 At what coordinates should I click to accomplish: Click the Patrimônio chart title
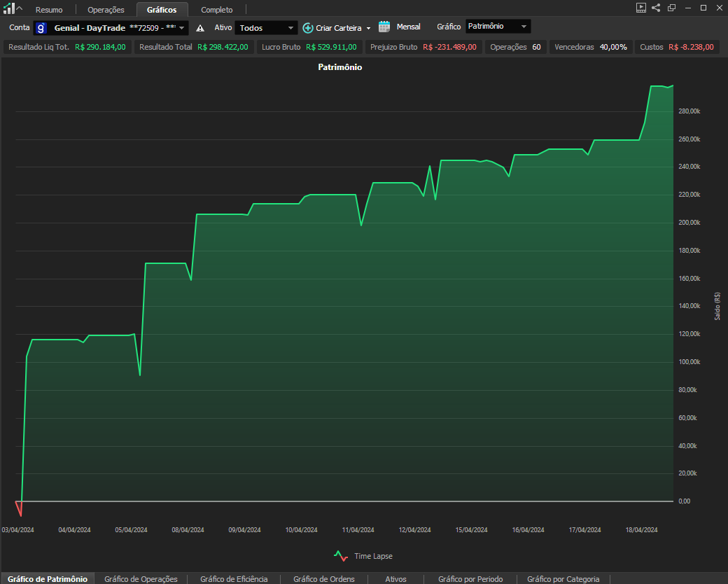[x=340, y=67]
